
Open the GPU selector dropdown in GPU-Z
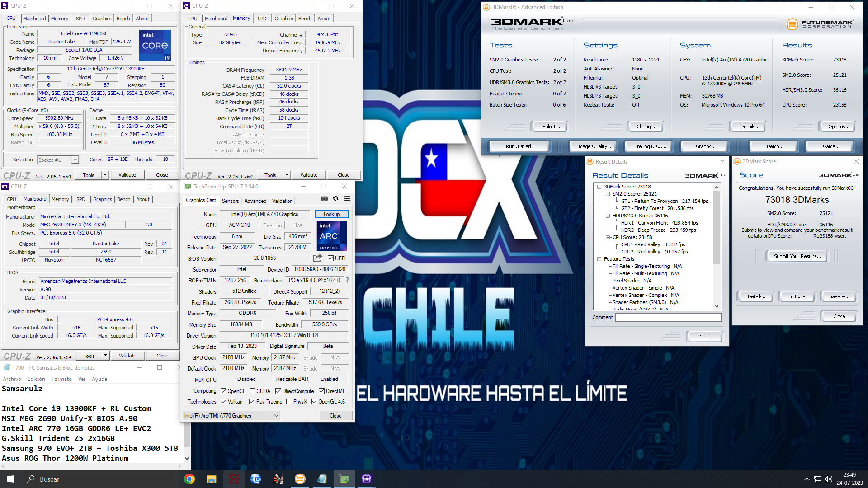[231, 416]
